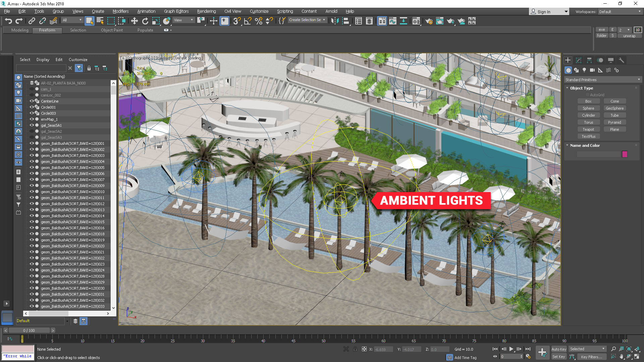Toggle visibility of envMap_1
This screenshot has height=362, width=644.
pos(32,119)
